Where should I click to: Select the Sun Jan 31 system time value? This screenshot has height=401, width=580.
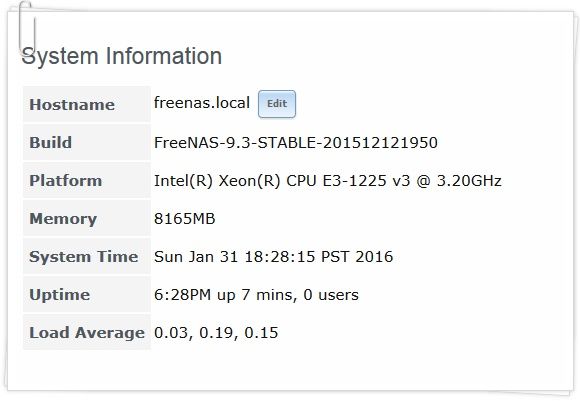tap(273, 257)
